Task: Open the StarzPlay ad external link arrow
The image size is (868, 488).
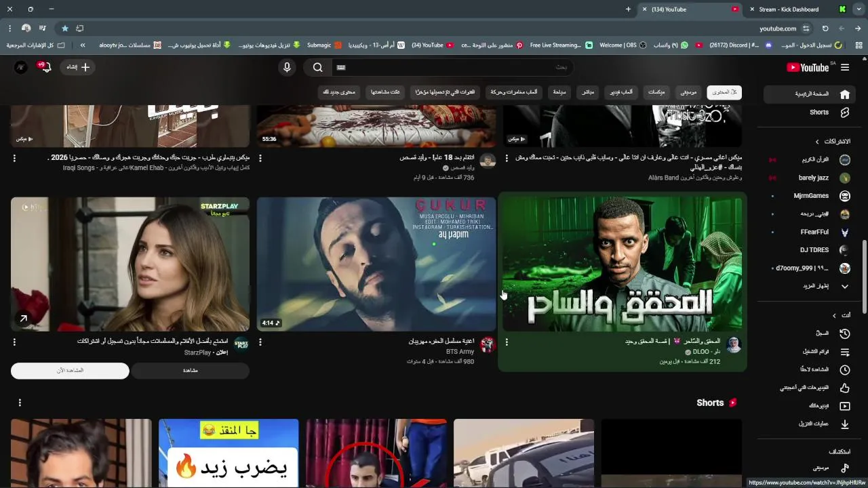Action: coord(23,318)
